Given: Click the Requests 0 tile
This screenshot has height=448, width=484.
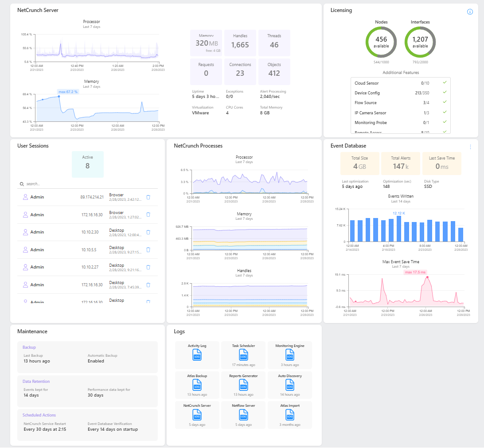Looking at the screenshot, I should pos(206,72).
